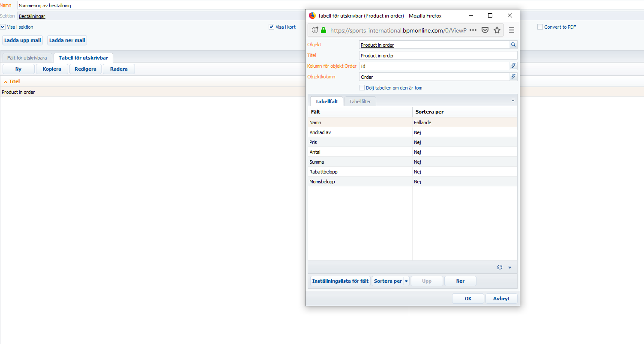The image size is (644, 344).
Task: Select the Rabattbelopp row in table
Action: pos(412,172)
